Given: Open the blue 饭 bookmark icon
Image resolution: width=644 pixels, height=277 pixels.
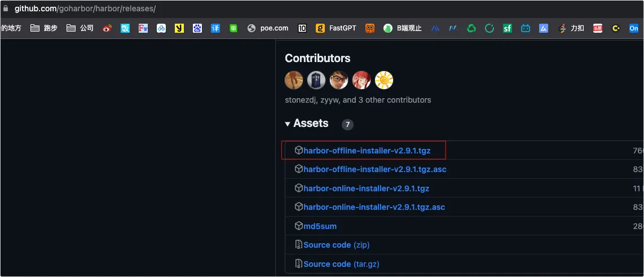Looking at the screenshot, I should 125,28.
